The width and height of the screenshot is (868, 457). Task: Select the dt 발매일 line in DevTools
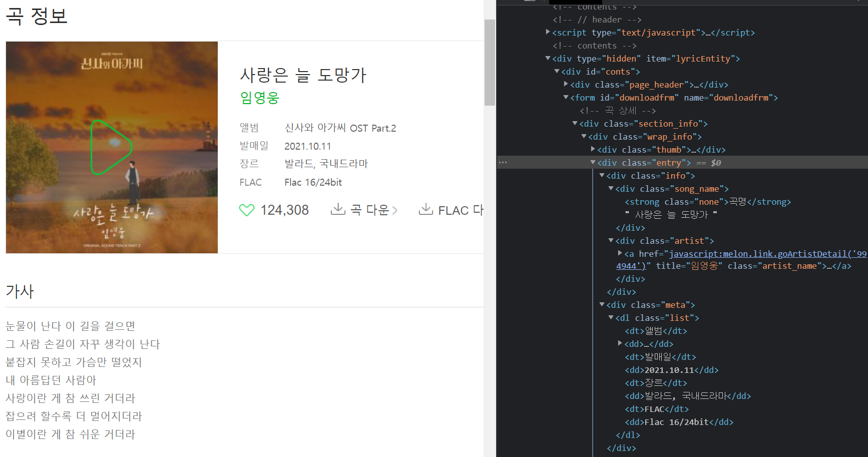660,357
